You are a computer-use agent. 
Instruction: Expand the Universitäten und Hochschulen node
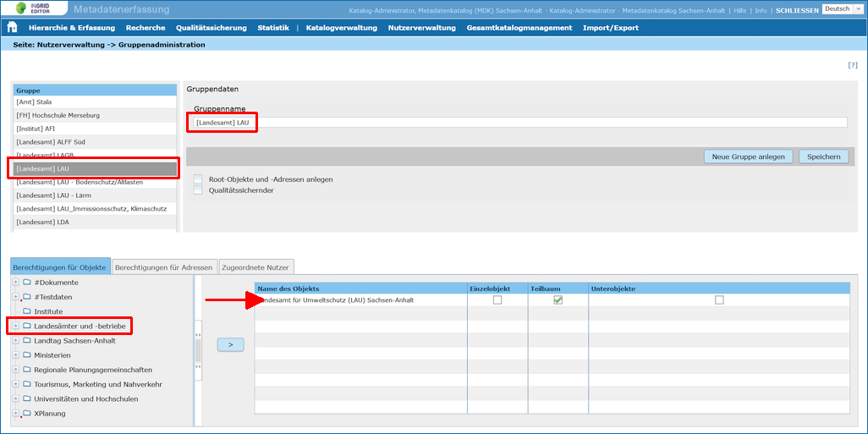click(x=15, y=398)
